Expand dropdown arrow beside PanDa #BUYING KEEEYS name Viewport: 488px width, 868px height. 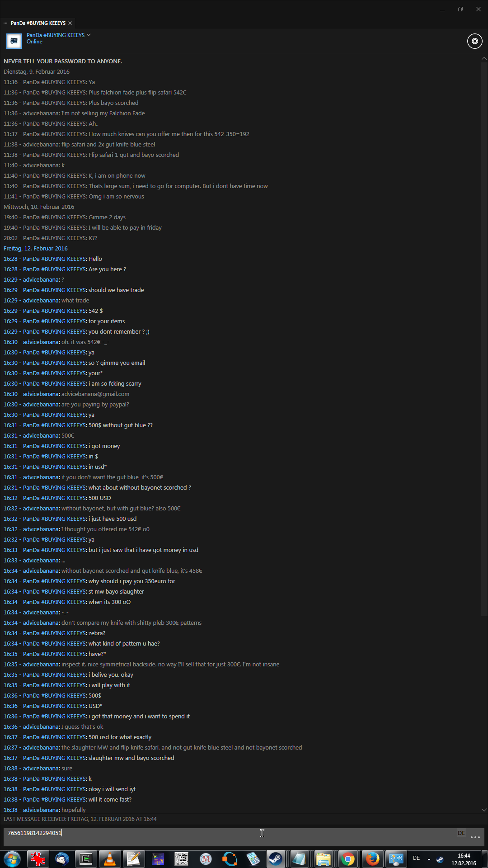[x=89, y=35]
